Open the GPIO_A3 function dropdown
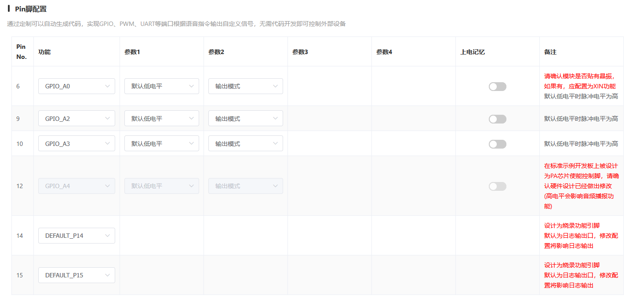 tap(76, 144)
